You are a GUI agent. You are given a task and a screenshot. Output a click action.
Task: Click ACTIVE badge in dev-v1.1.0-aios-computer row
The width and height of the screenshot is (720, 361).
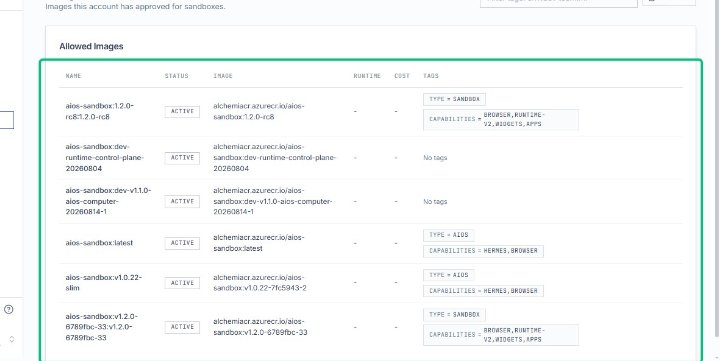tap(182, 201)
